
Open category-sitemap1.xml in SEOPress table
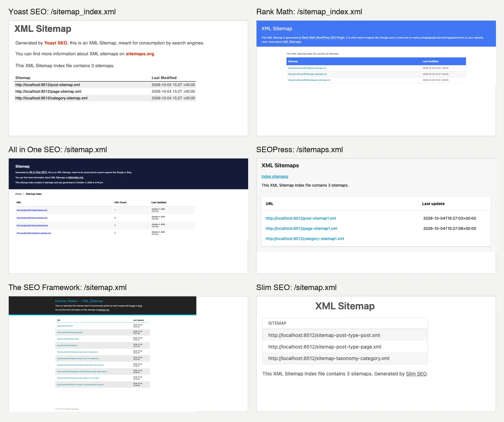304,239
